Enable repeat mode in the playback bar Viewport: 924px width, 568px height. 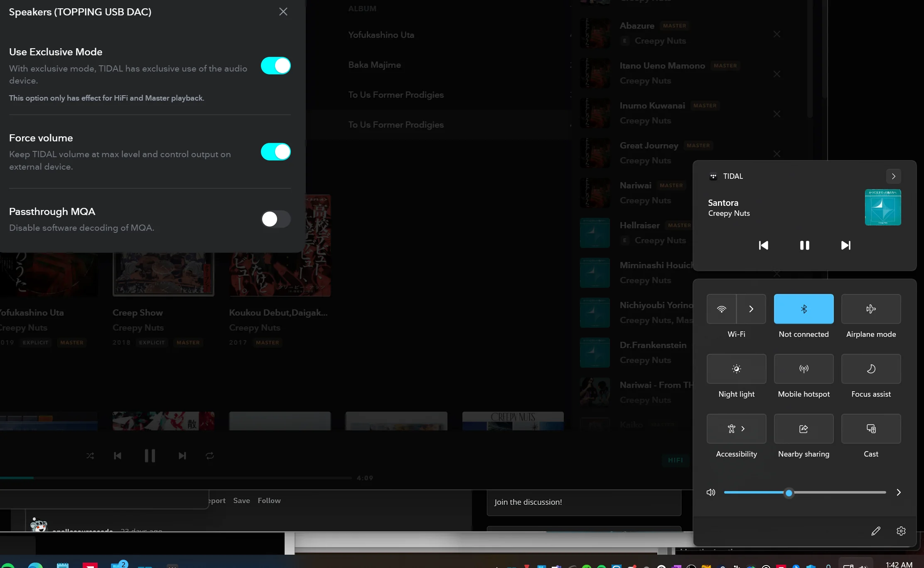click(209, 456)
